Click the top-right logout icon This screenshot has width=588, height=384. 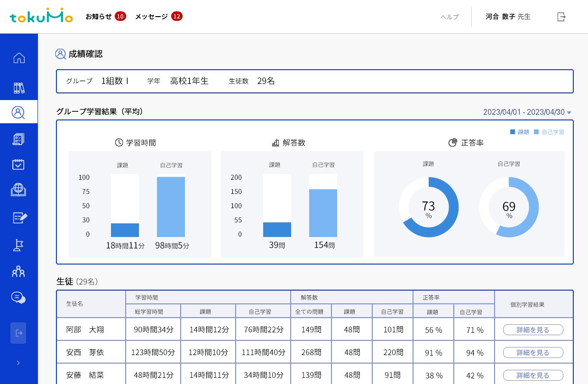(x=561, y=17)
